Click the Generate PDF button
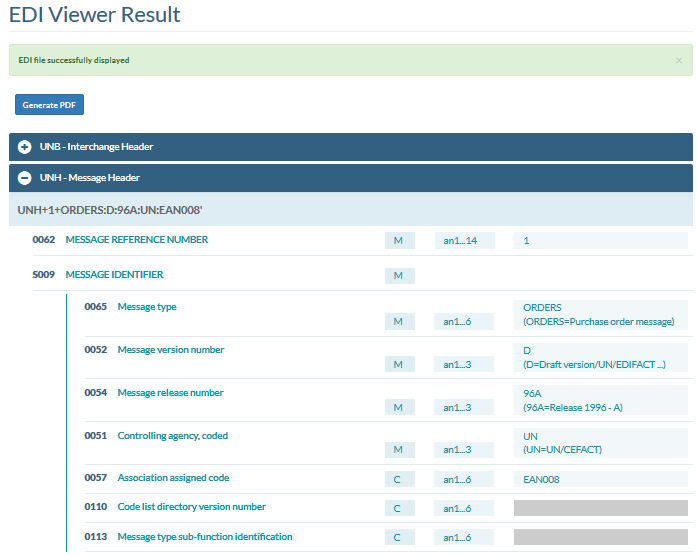Screen dimensions: 697x556 click(49, 105)
